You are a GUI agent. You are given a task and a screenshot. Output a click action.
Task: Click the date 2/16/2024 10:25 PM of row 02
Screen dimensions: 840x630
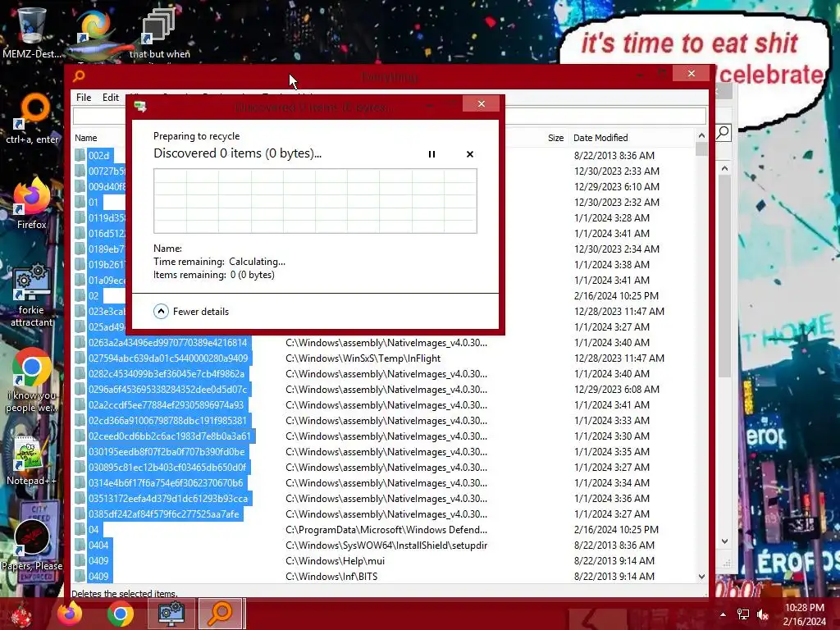click(616, 295)
